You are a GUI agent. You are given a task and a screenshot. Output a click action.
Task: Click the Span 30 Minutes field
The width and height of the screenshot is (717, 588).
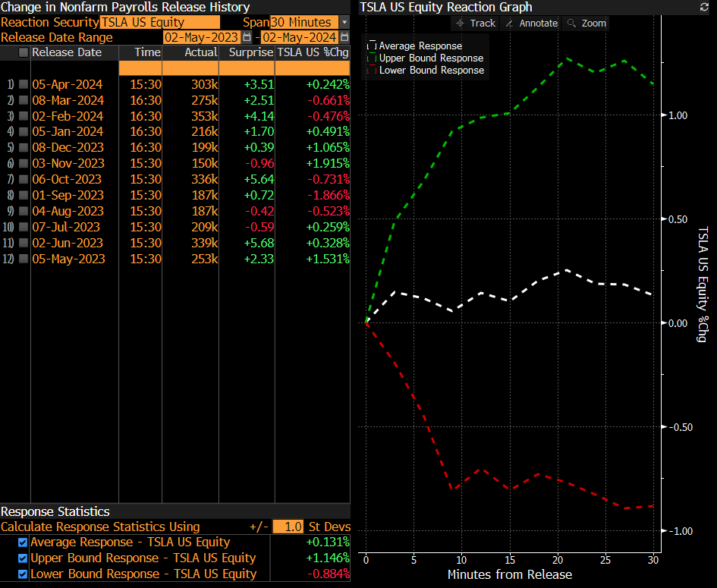tap(304, 22)
